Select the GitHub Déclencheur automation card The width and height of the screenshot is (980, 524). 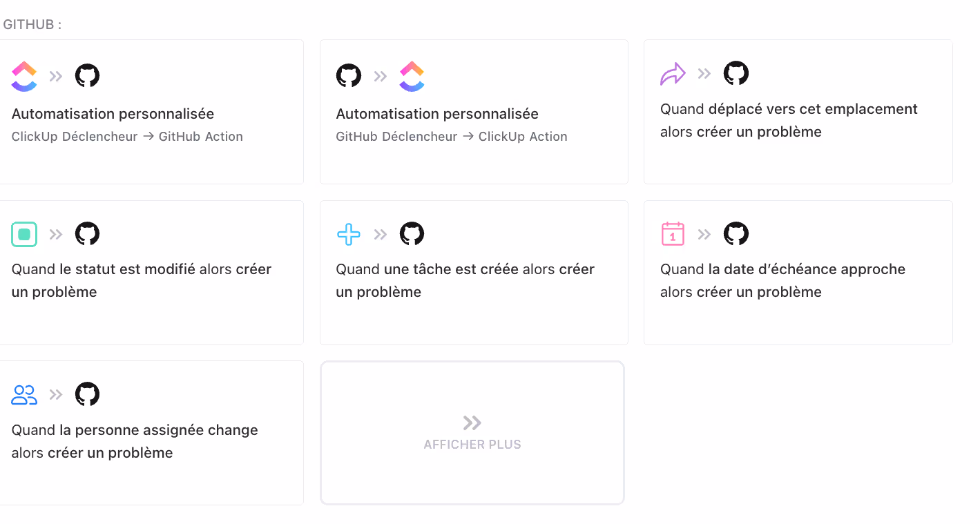click(x=474, y=112)
